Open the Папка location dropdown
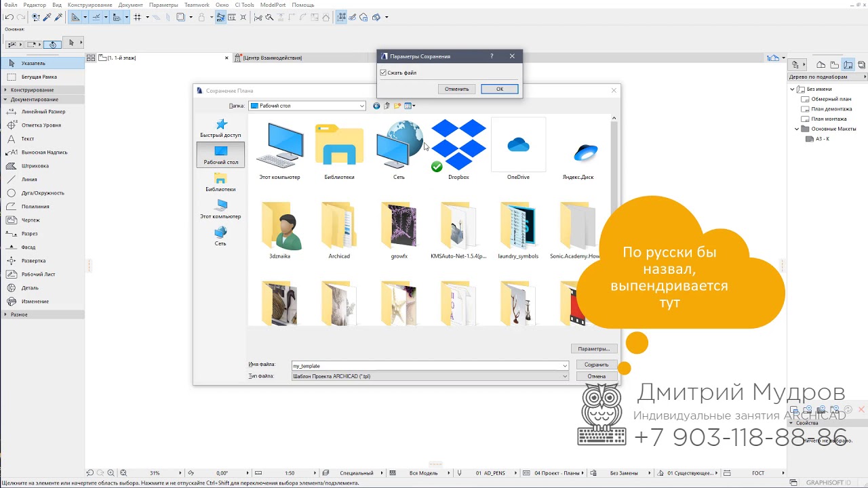Screen dimensions: 868x488 pos(362,106)
